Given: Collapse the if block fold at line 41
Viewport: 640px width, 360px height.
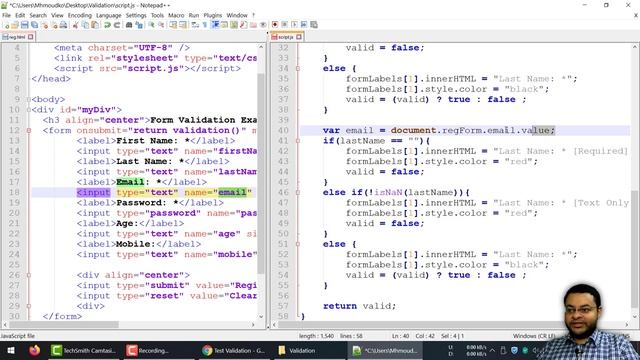Looking at the screenshot, I should click(298, 141).
